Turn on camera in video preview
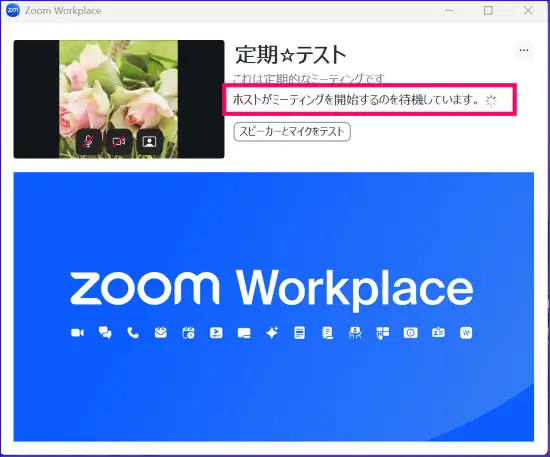The width and height of the screenshot is (550, 457). tap(119, 142)
